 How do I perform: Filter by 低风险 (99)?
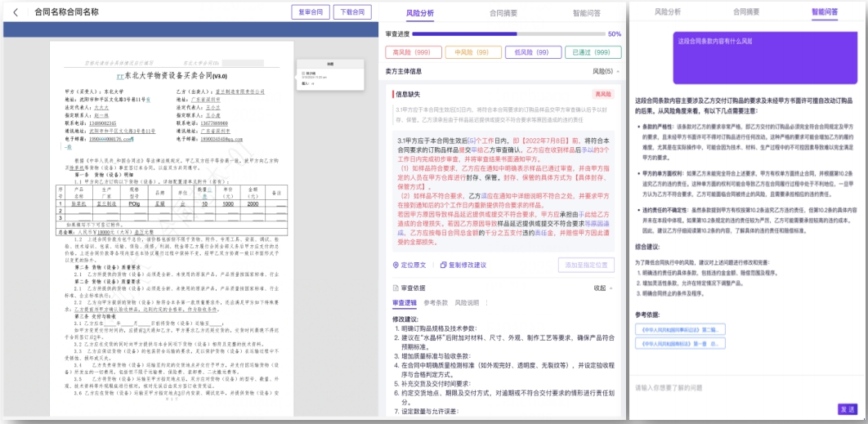pyautogui.click(x=535, y=52)
